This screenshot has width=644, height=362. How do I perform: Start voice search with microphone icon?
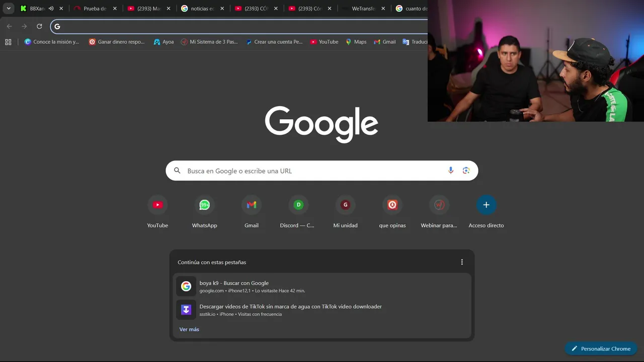[451, 171]
